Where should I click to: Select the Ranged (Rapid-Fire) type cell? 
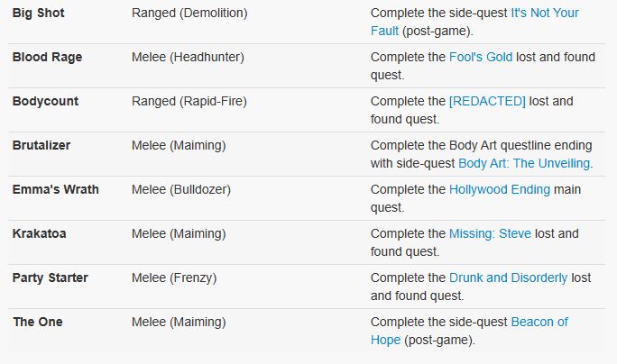pos(189,102)
